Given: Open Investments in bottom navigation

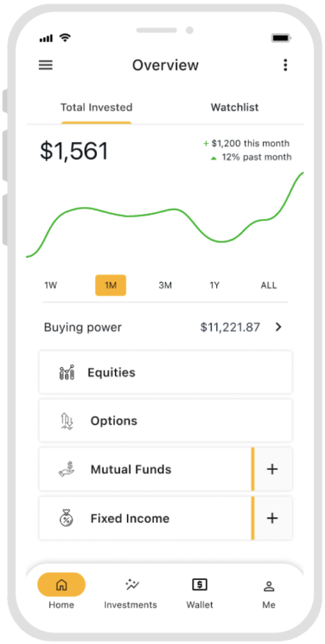Looking at the screenshot, I should 131,592.
